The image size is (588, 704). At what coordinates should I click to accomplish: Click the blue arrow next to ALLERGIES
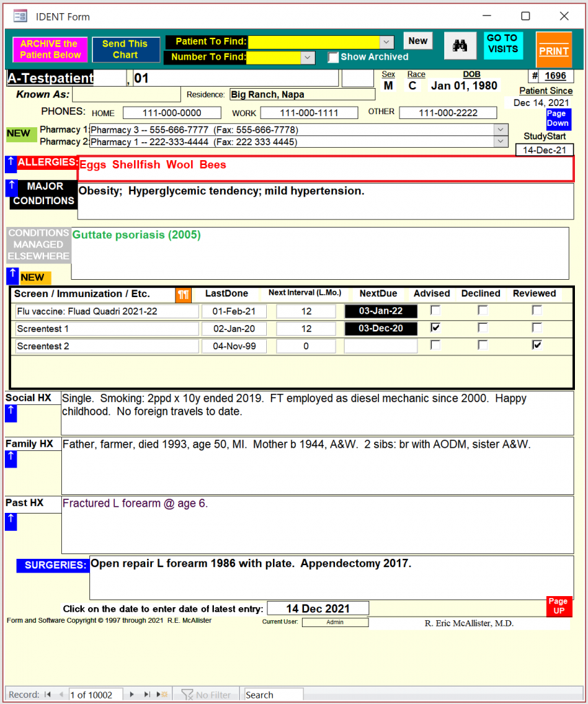tap(11, 164)
